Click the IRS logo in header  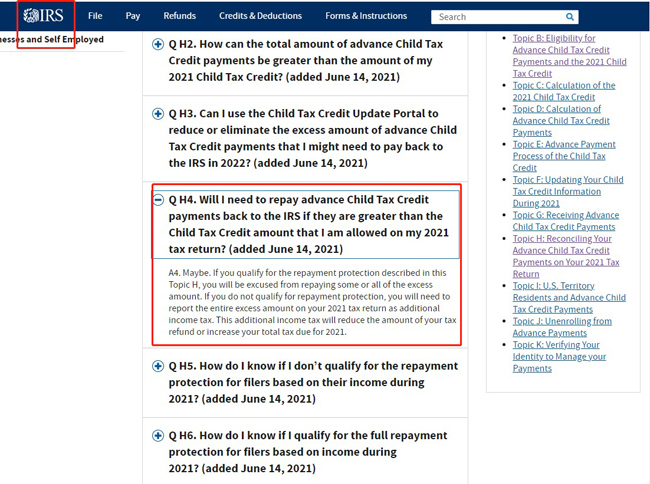pyautogui.click(x=44, y=16)
